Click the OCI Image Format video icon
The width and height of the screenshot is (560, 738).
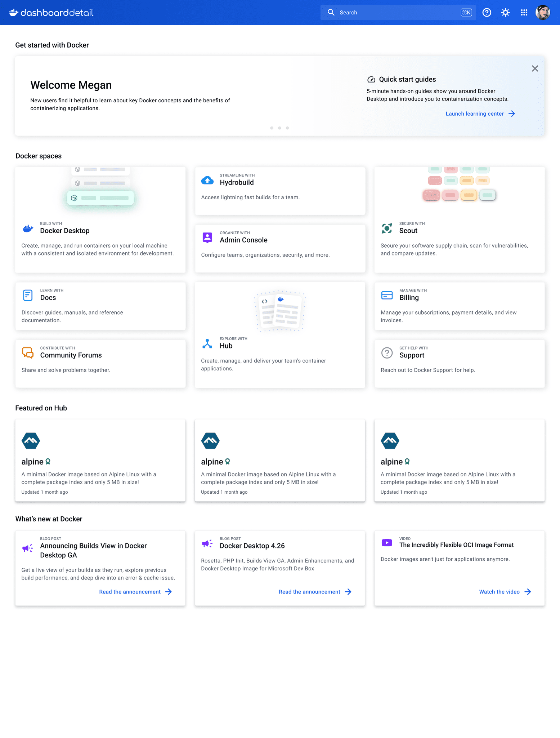387,543
